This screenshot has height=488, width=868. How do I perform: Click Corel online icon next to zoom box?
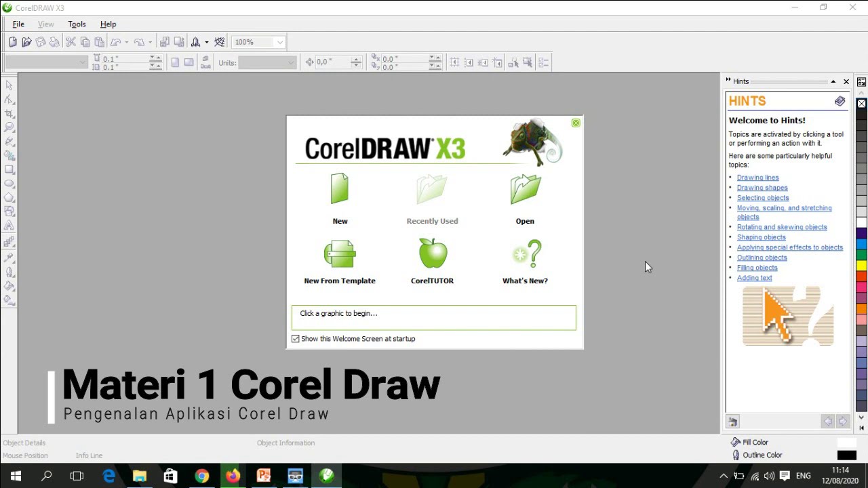pos(219,42)
